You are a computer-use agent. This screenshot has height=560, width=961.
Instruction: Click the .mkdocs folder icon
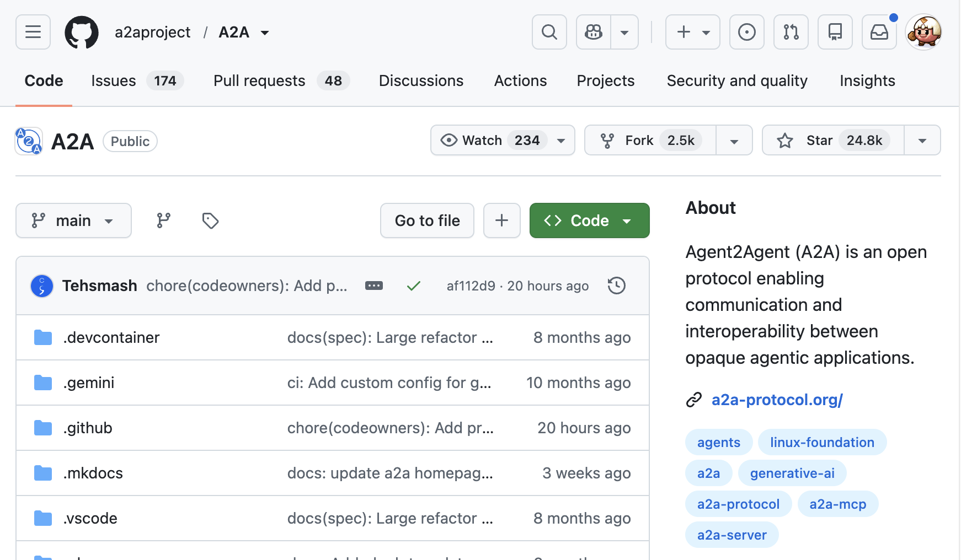click(x=43, y=473)
